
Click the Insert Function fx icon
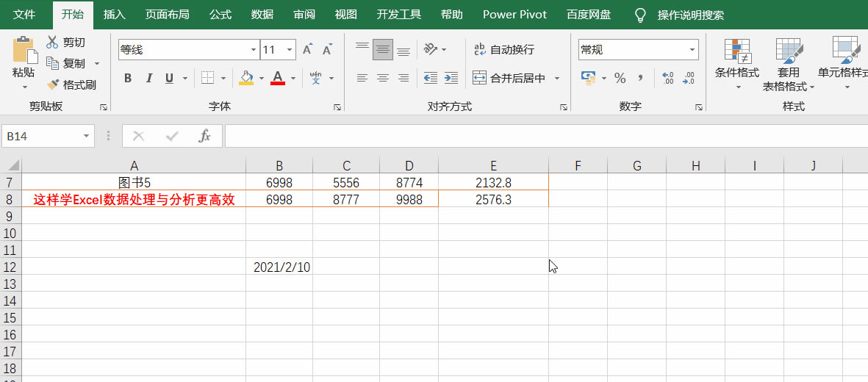(x=205, y=136)
